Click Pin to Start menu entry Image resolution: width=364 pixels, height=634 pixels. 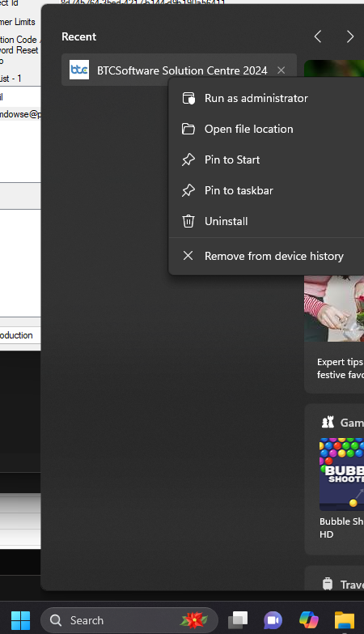click(267, 160)
